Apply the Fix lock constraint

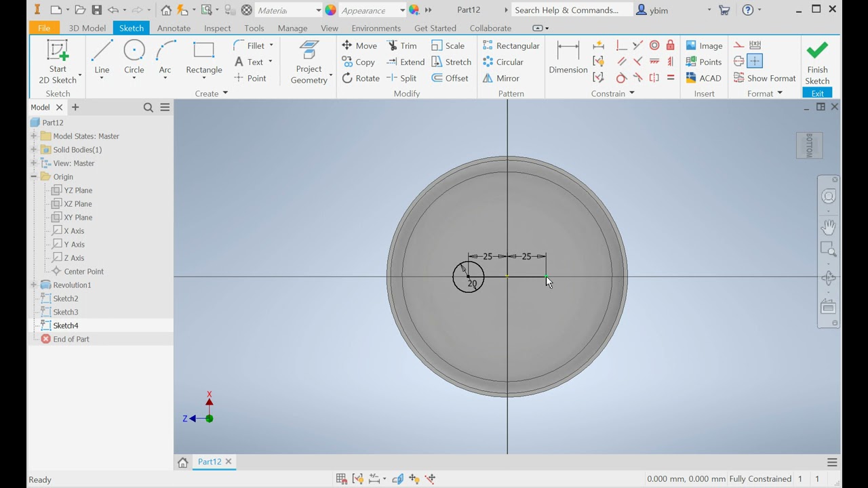point(671,45)
